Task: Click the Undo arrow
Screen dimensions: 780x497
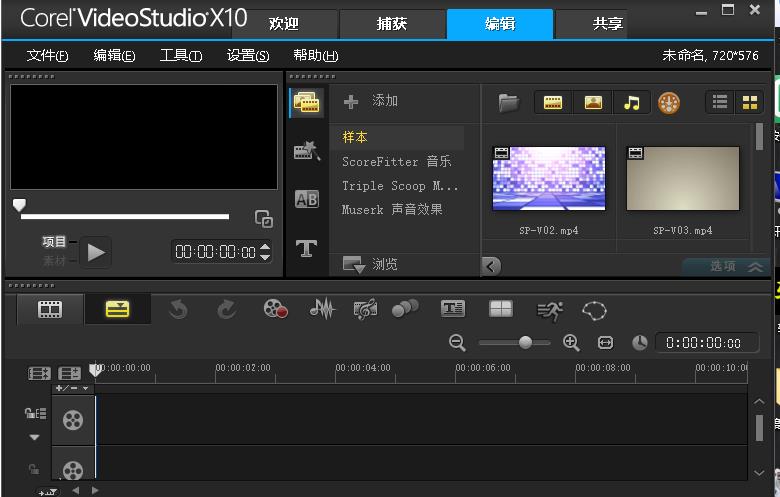Action: 178,309
